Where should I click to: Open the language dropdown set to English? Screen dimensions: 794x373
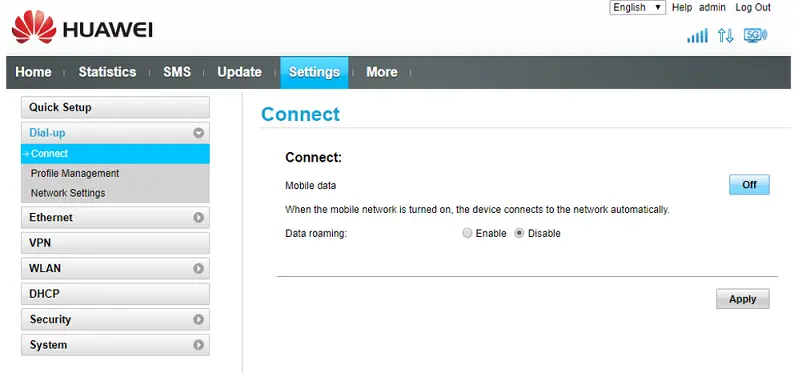click(x=638, y=8)
